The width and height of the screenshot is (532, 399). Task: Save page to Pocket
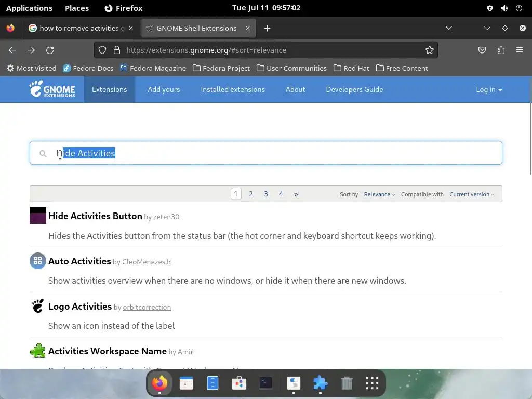pyautogui.click(x=482, y=50)
